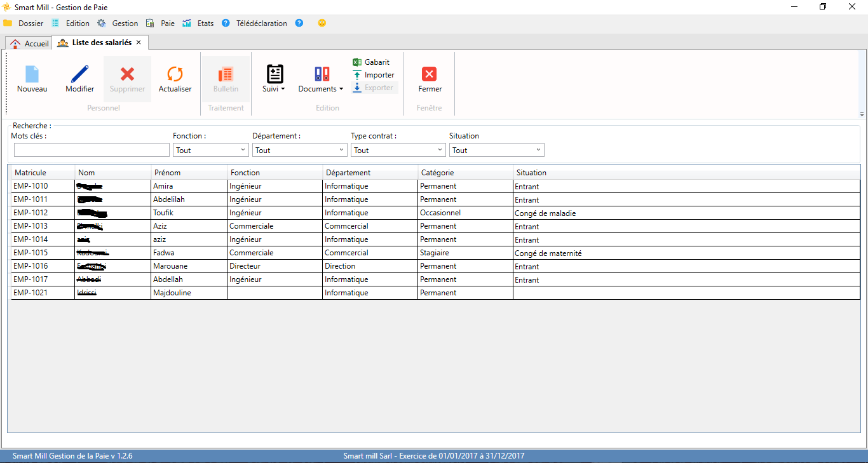Expand the Situation filter dropdown
The width and height of the screenshot is (868, 463).
538,150
